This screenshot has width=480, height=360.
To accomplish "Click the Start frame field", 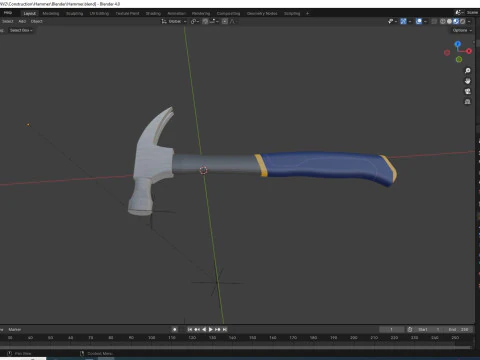I will (429, 329).
